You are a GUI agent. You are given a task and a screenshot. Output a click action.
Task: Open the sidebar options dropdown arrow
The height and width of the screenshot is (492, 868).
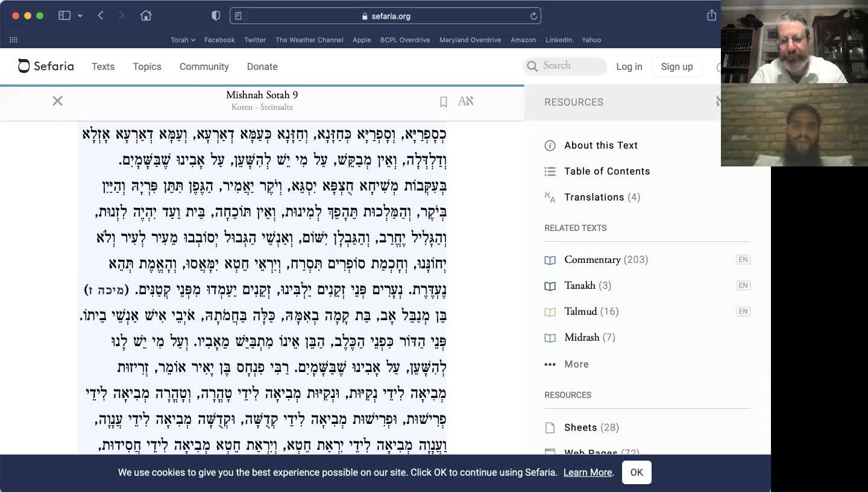point(80,16)
